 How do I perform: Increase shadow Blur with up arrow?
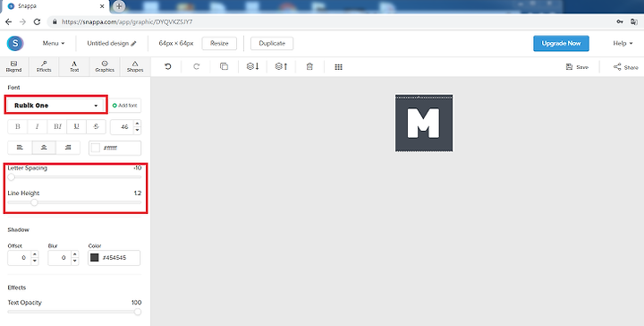pos(75,254)
